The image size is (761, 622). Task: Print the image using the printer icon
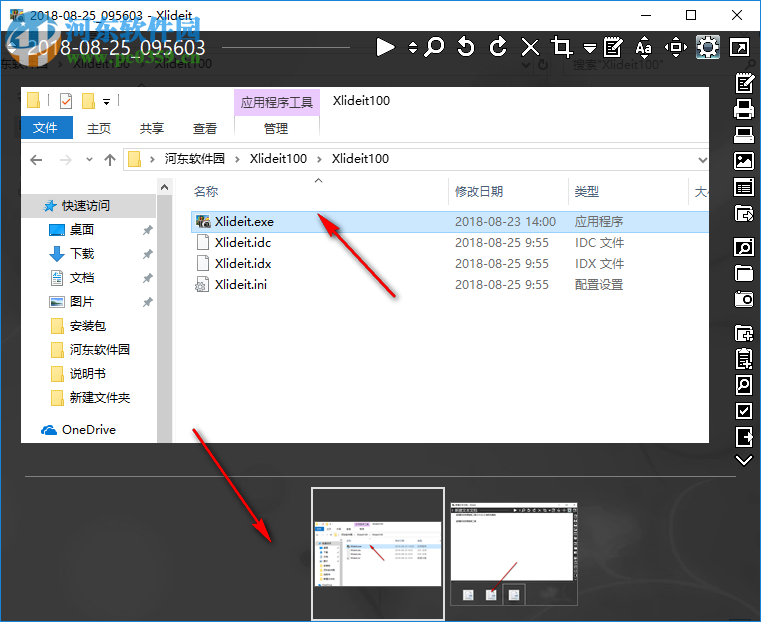tap(744, 109)
